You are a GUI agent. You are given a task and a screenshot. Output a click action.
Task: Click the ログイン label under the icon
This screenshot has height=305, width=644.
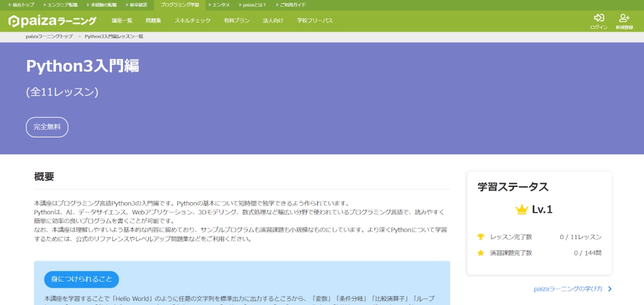(x=599, y=27)
